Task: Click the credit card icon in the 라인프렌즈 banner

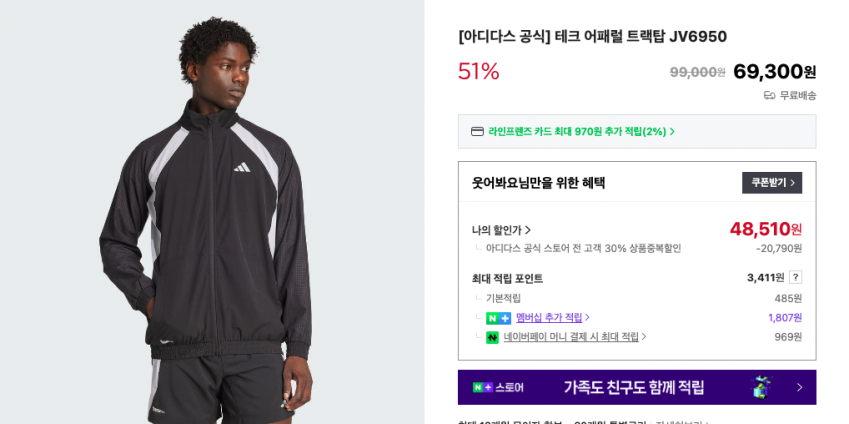Action: pyautogui.click(x=477, y=132)
